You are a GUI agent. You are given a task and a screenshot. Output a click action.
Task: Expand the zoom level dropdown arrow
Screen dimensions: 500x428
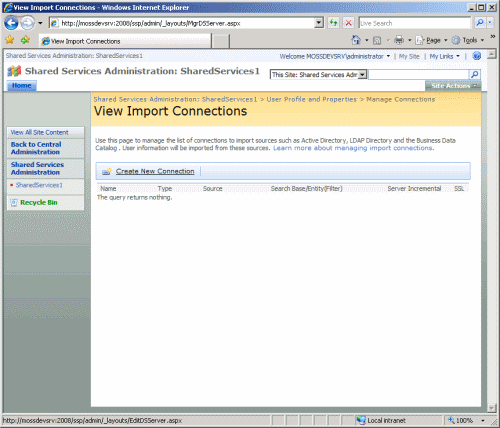(x=482, y=421)
